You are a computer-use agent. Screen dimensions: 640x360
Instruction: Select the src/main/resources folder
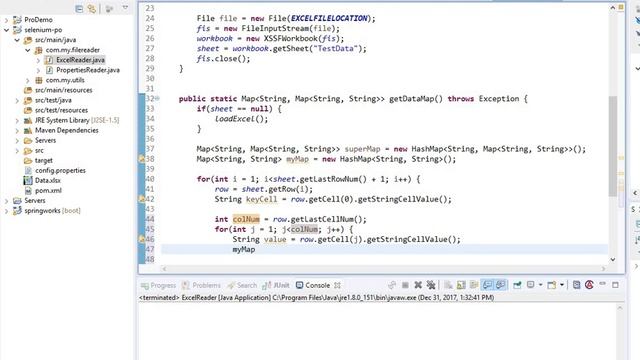pyautogui.click(x=63, y=90)
